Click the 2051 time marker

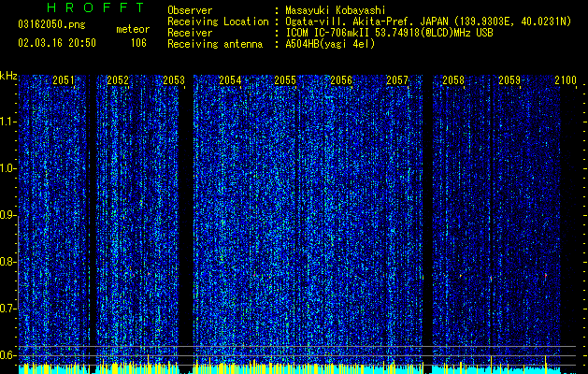(x=64, y=80)
